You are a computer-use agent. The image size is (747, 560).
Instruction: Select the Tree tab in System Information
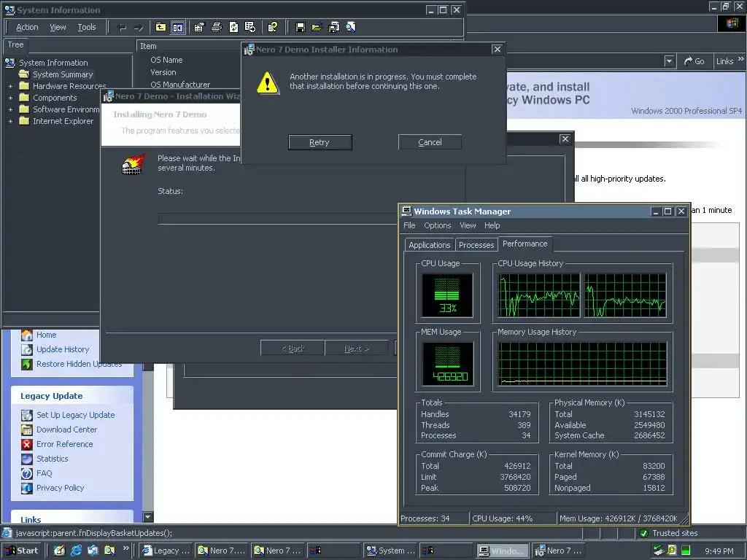click(x=16, y=44)
